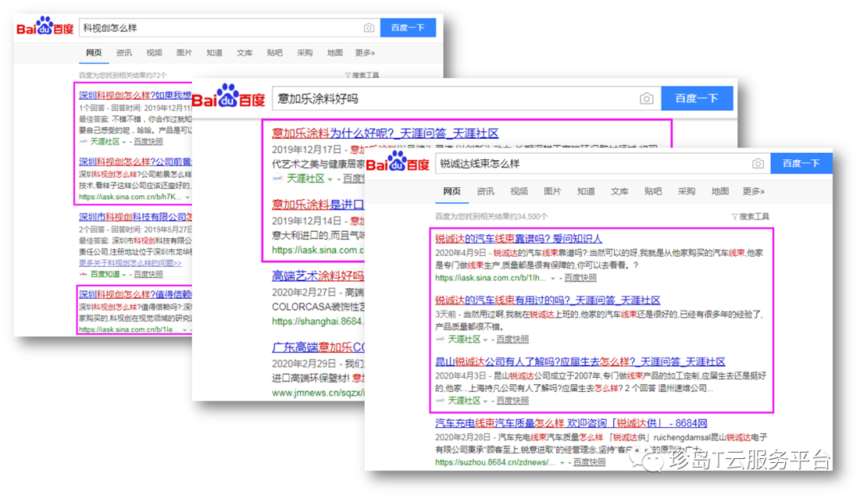Open result 高端艺术涂料好吗 in 意加乐 window
Screen dimensions: 860x498
click(318, 276)
